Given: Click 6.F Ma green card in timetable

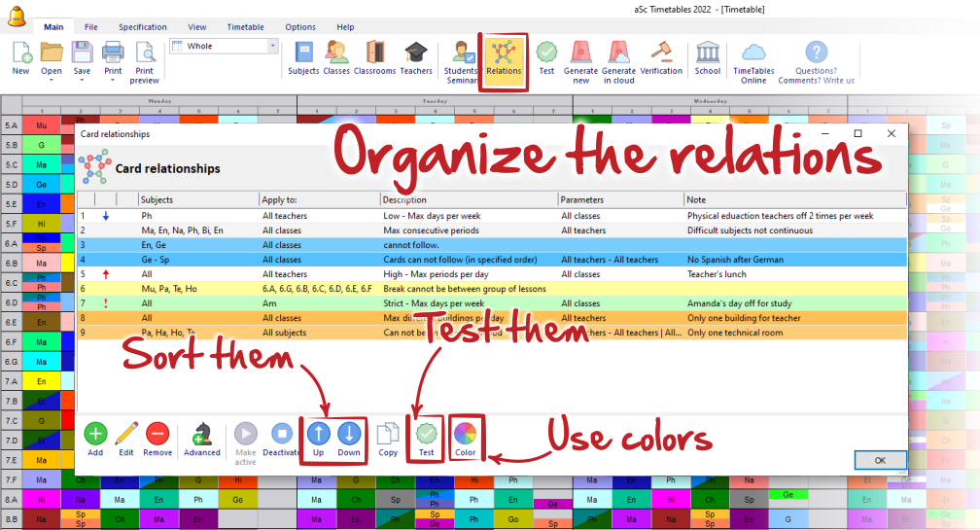Looking at the screenshot, I should point(41,342).
